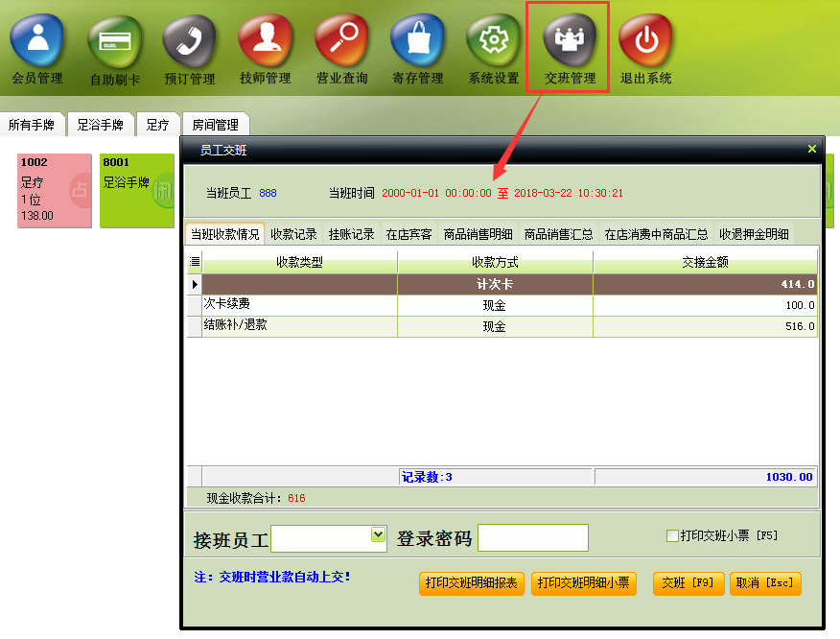This screenshot has width=840, height=639.
Task: Click the 交班 [F9] button
Action: coord(688,583)
